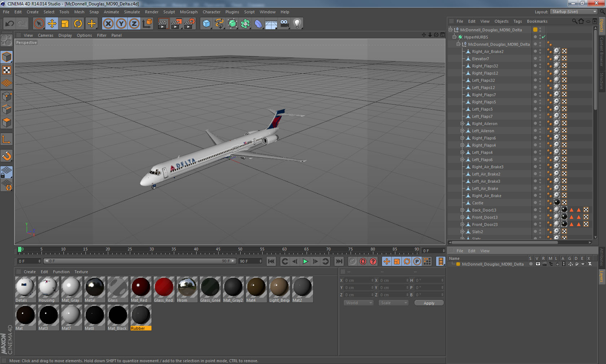Image resolution: width=606 pixels, height=364 pixels.
Task: Open the Array modeling objects icon
Action: click(x=245, y=24)
